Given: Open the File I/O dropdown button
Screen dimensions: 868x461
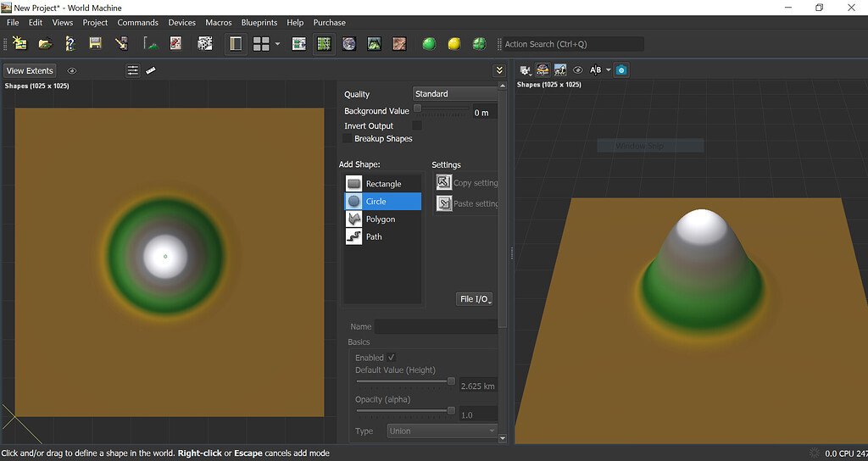Looking at the screenshot, I should point(475,299).
